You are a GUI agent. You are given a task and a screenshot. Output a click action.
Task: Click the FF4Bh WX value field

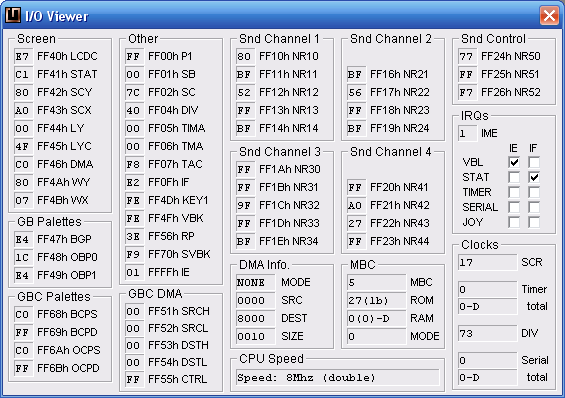[23, 200]
